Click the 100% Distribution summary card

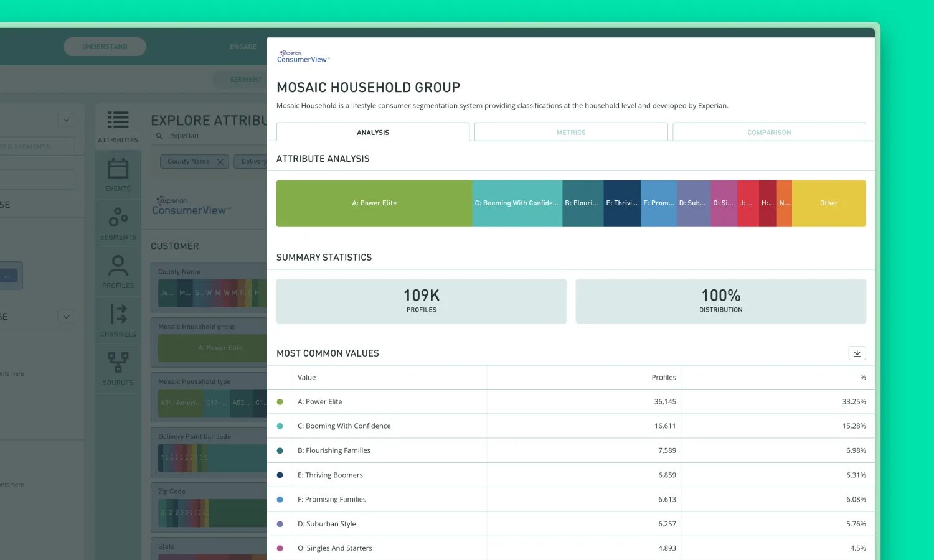point(720,301)
